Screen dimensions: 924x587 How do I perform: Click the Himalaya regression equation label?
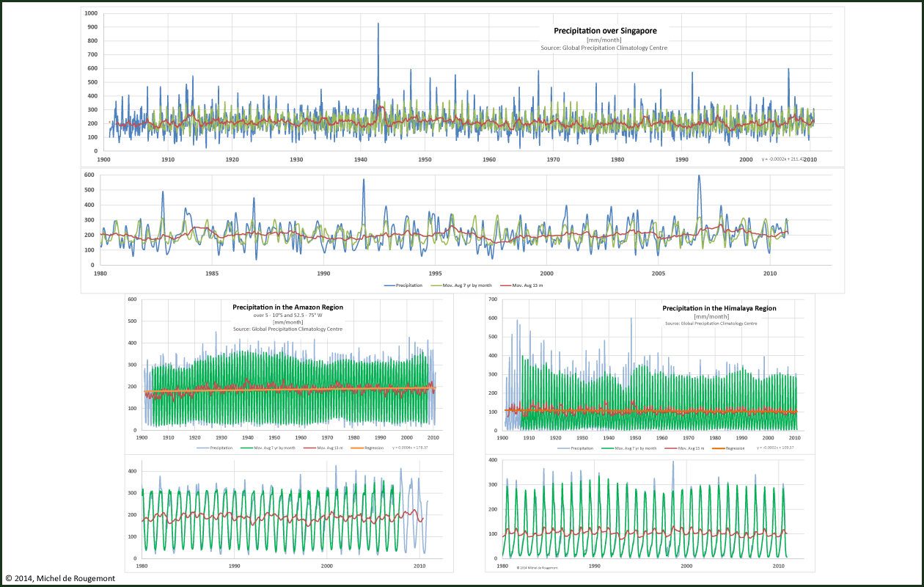click(x=772, y=448)
